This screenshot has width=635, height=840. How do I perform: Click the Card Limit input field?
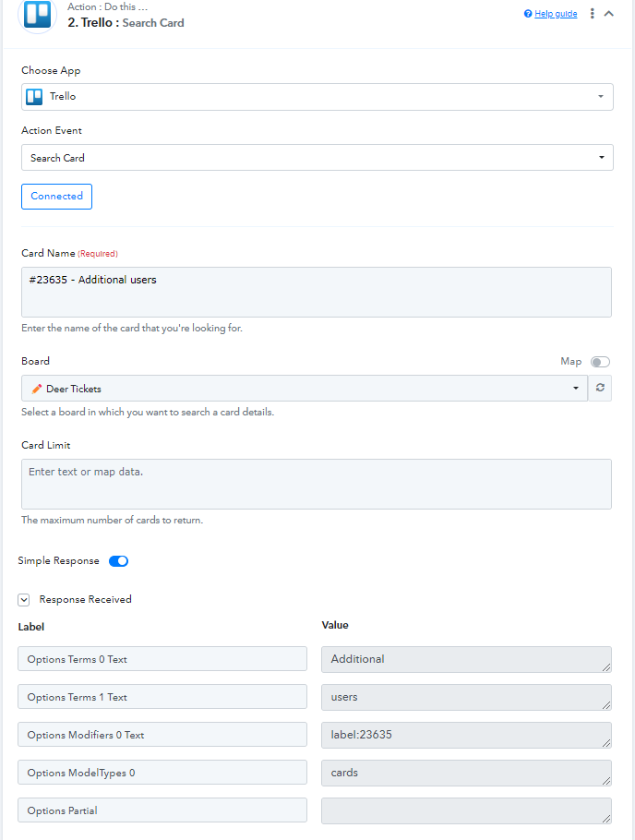[317, 484]
